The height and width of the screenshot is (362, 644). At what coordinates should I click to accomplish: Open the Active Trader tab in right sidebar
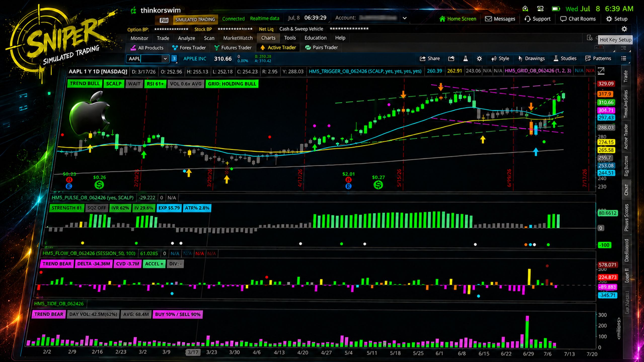pos(626,137)
